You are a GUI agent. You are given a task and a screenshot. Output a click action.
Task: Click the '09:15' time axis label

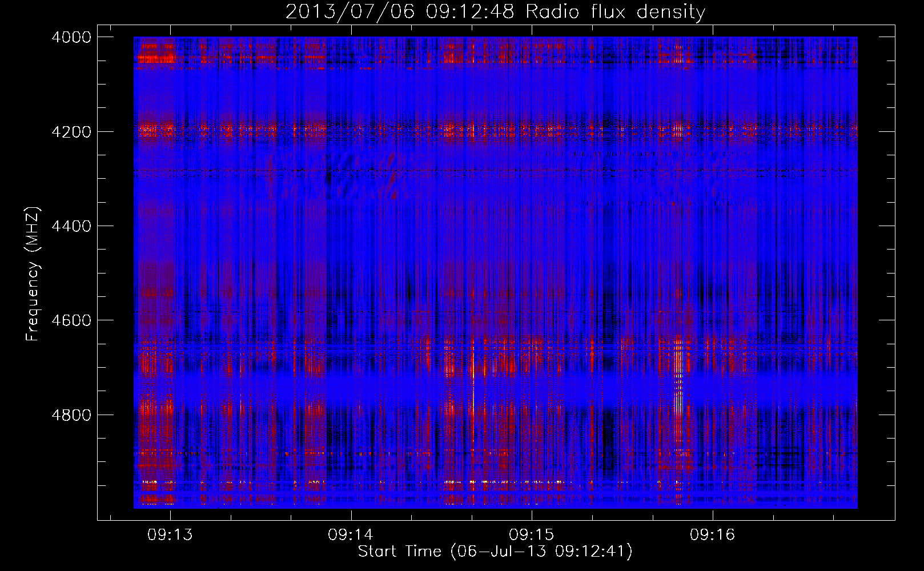(x=532, y=535)
